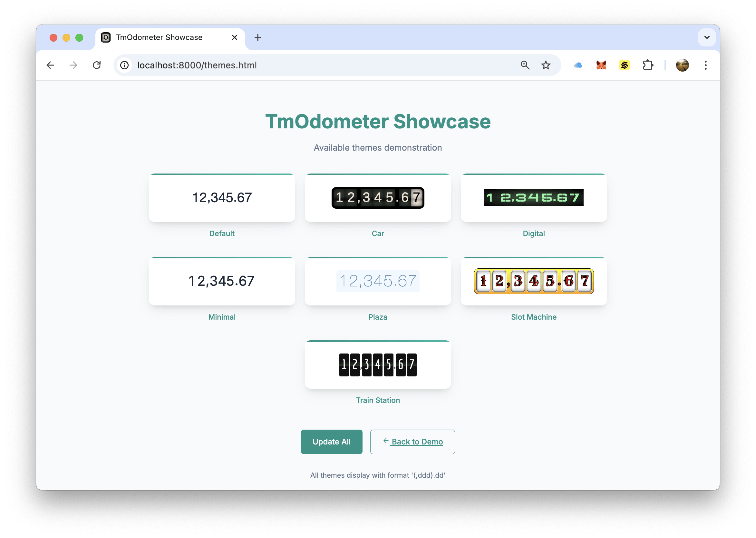Click the zoom magnifier icon in address bar
This screenshot has width=756, height=538.
tap(525, 65)
